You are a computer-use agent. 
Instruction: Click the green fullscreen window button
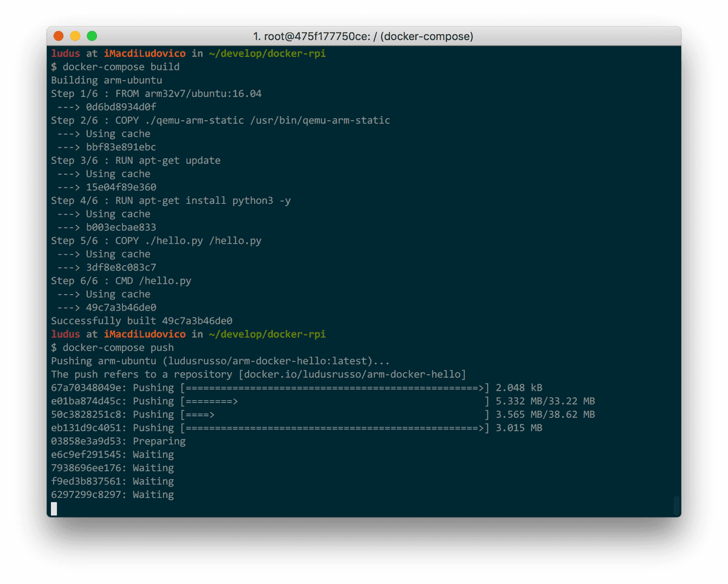coord(91,36)
